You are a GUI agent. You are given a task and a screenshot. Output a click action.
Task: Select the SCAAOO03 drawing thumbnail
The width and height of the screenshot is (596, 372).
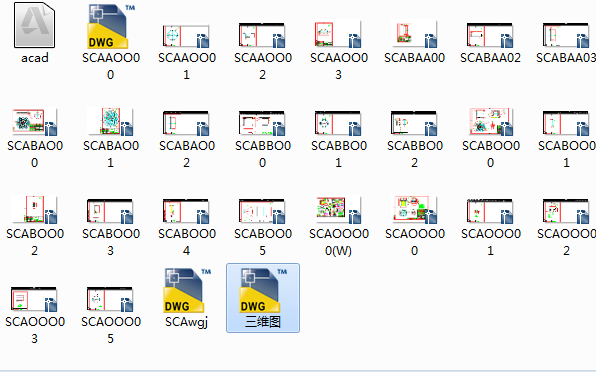(338, 34)
